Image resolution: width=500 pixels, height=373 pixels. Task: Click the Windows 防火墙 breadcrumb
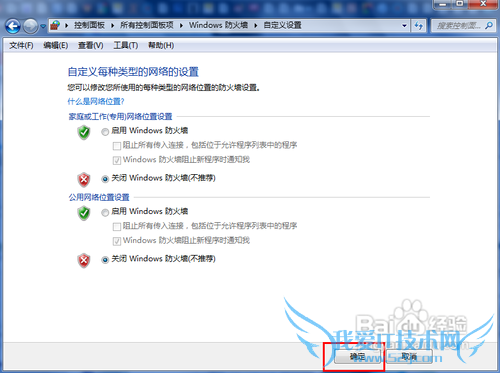point(218,25)
